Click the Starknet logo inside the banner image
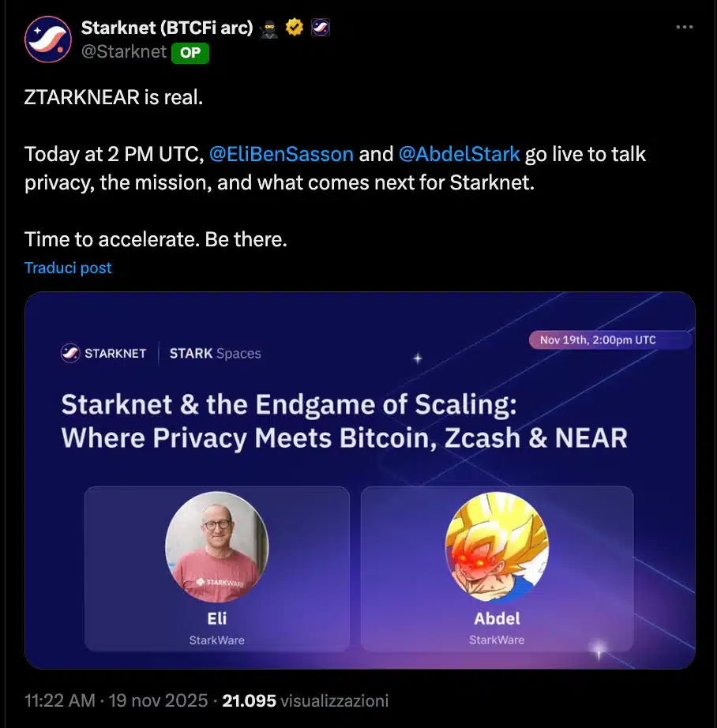 pyautogui.click(x=71, y=353)
